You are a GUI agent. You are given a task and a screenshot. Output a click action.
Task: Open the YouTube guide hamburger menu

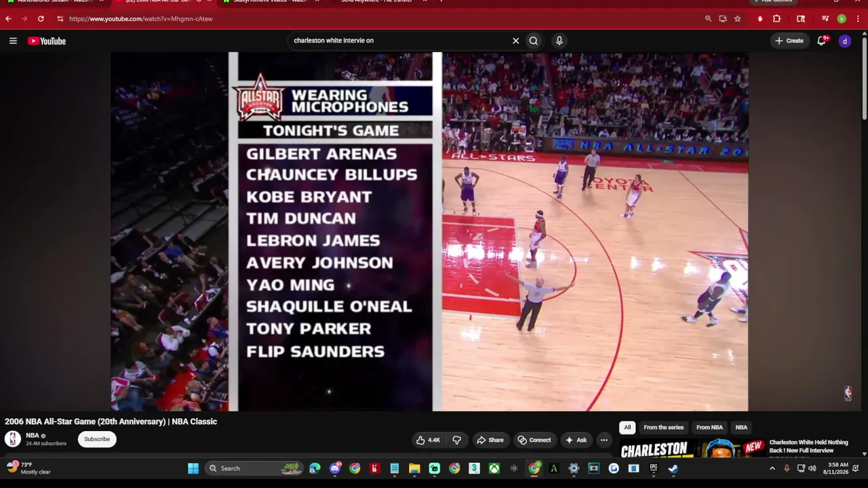[x=13, y=41]
